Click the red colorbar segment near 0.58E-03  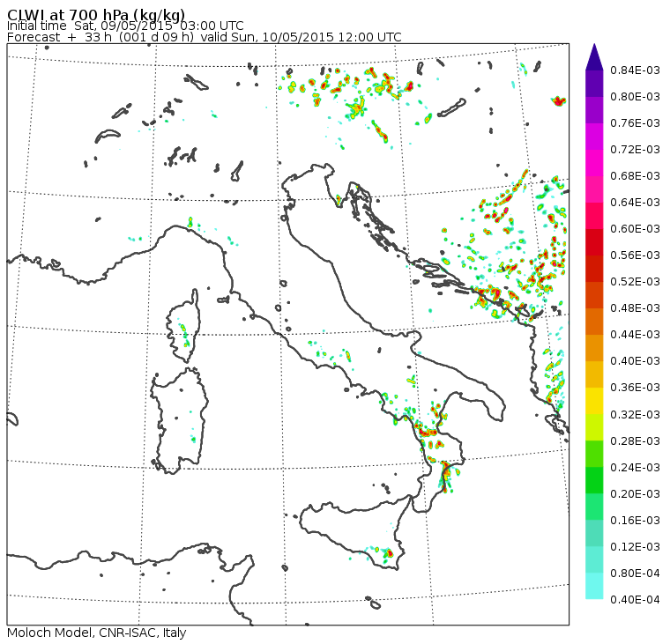pos(594,242)
